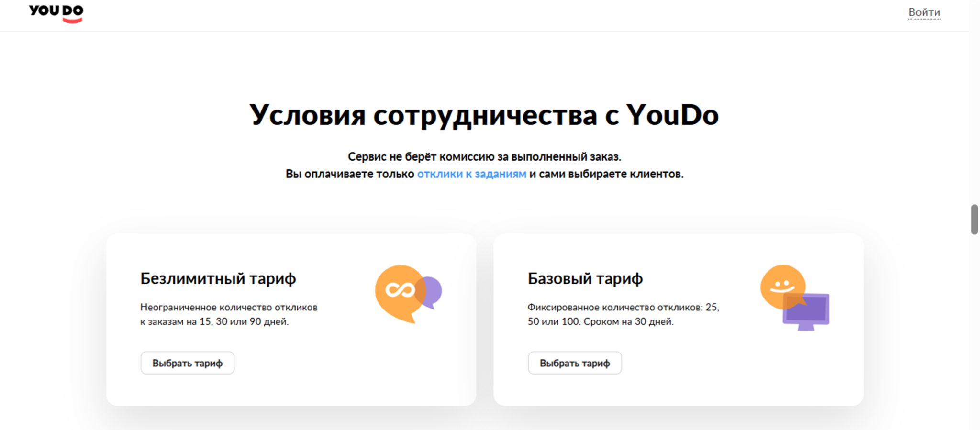Open the YouDo logo home link
The width and height of the screenshot is (980, 430).
56,13
